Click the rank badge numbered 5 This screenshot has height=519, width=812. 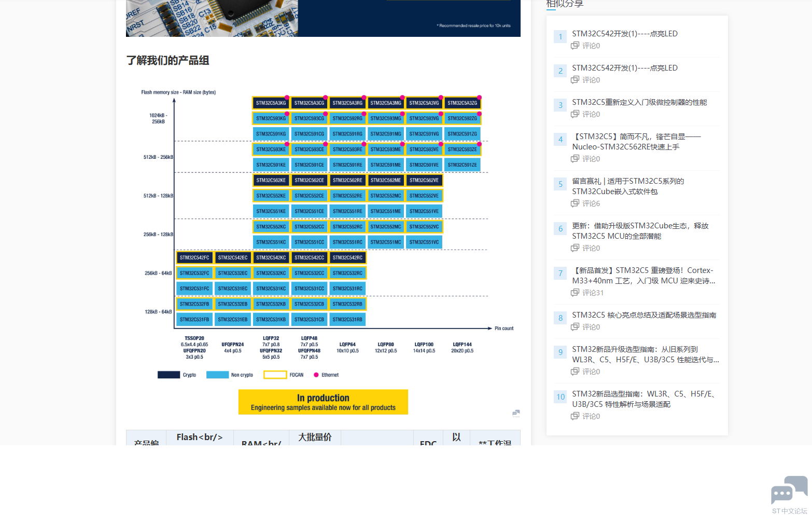(x=561, y=184)
